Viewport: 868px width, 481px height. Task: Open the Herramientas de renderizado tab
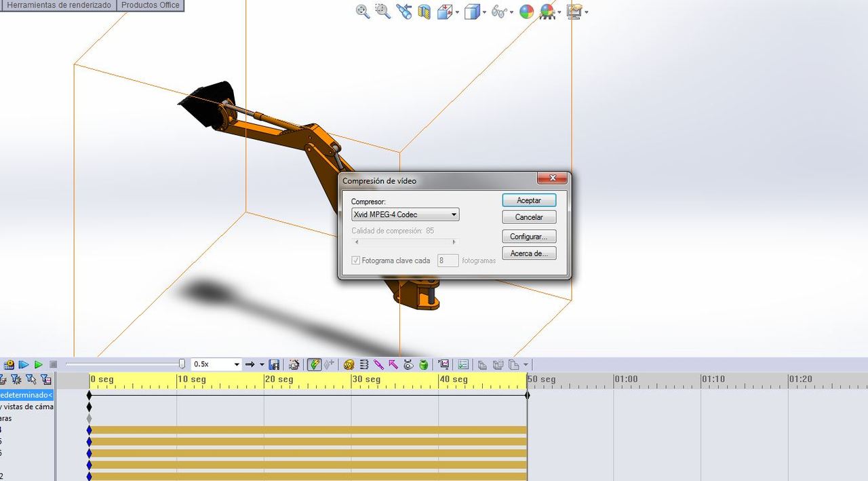(x=58, y=5)
